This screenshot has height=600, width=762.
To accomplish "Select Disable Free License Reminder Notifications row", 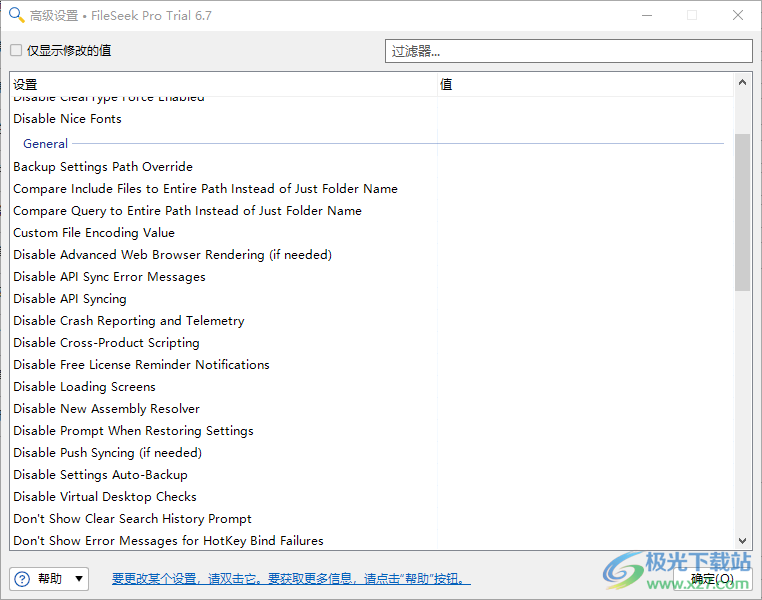I will tap(372, 364).
